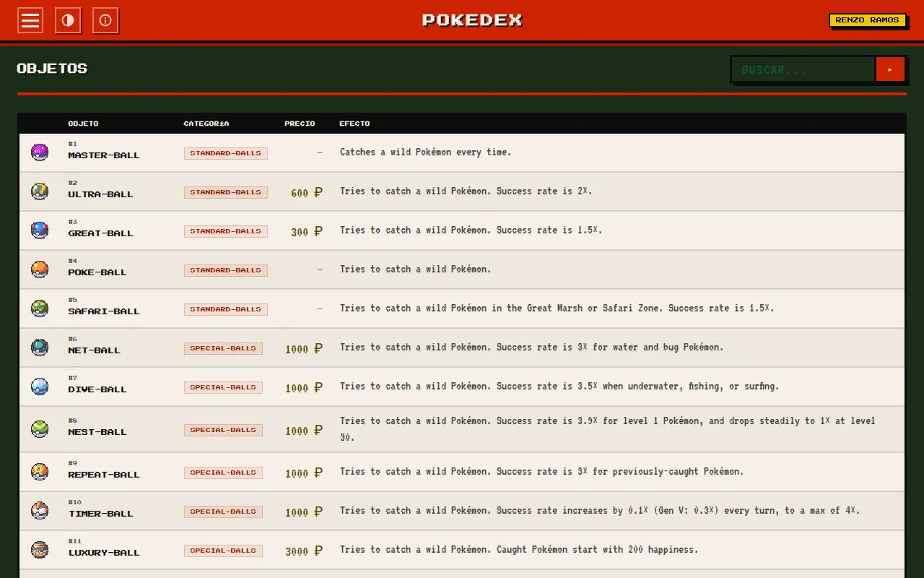Toggle the contrast theme icon
The width and height of the screenshot is (924, 578).
coord(68,20)
